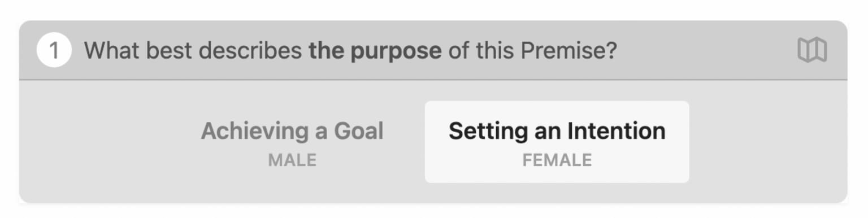The image size is (868, 218).
Task: Click the "Setting an Intention" heading text
Action: 557,131
